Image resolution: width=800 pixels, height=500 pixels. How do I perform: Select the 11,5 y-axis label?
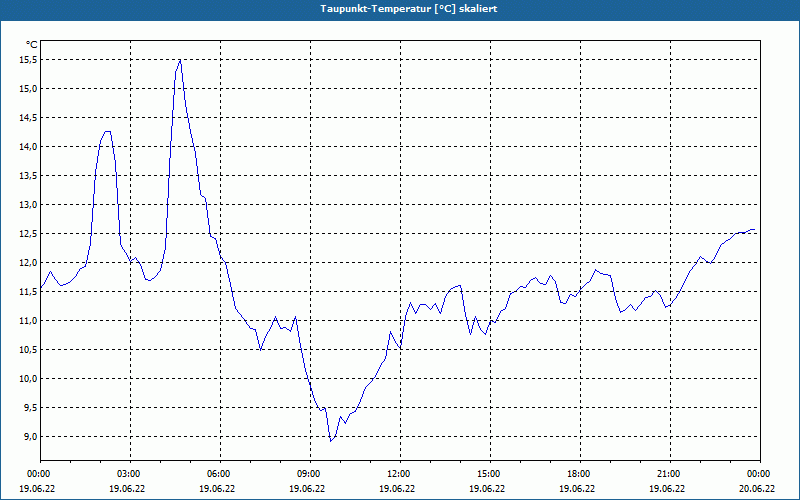pyautogui.click(x=29, y=292)
